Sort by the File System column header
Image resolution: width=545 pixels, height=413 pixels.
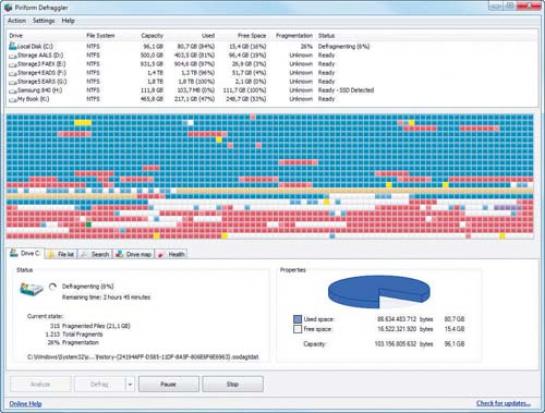(x=100, y=35)
